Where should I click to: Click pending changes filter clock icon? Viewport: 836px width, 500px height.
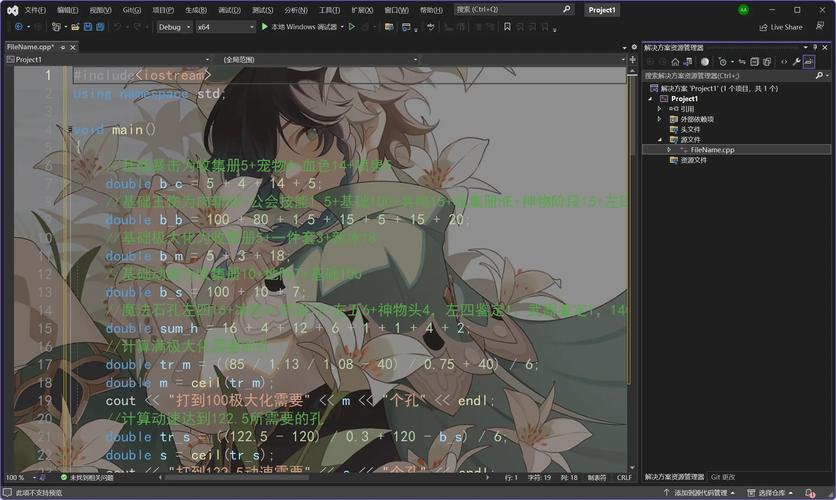click(722, 62)
